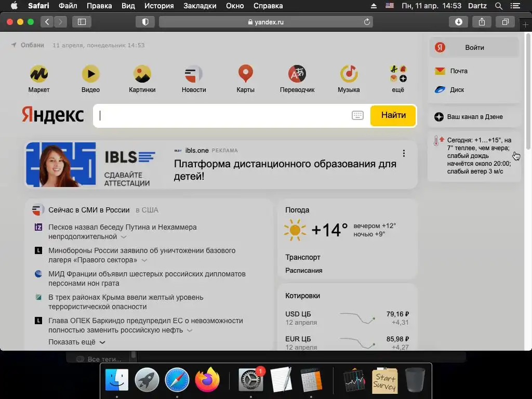Viewport: 532px width, 399px height.
Task: Expand news list with Показать ещё
Action: [x=77, y=342]
